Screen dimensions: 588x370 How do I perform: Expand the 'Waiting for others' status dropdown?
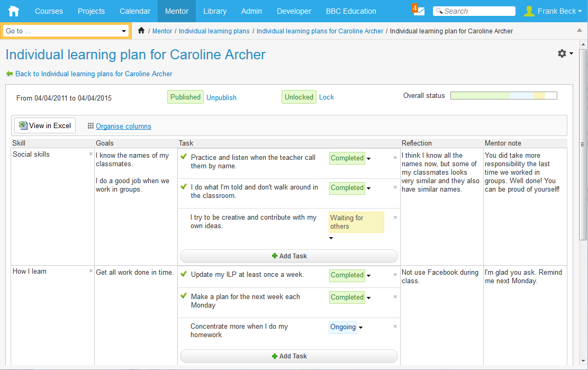(331, 238)
